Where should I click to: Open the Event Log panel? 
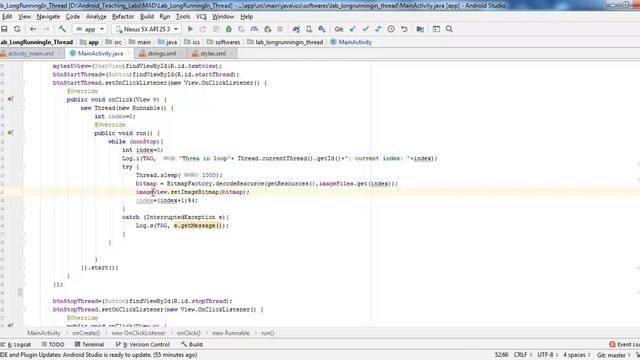624,344
